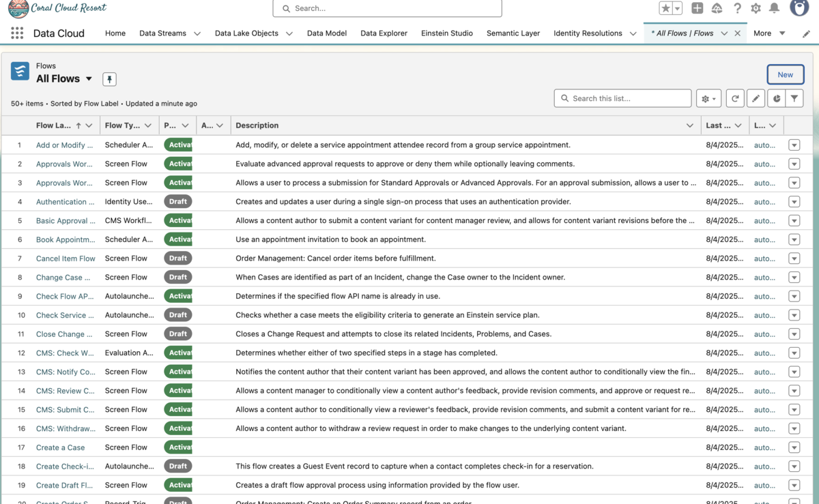This screenshot has width=819, height=504.
Task: Show charts panel icon
Action: click(x=777, y=99)
